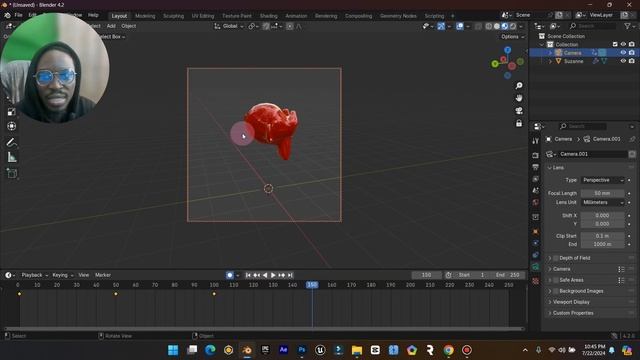
Task: Open the Object properties tab with orange square
Action: point(536,231)
